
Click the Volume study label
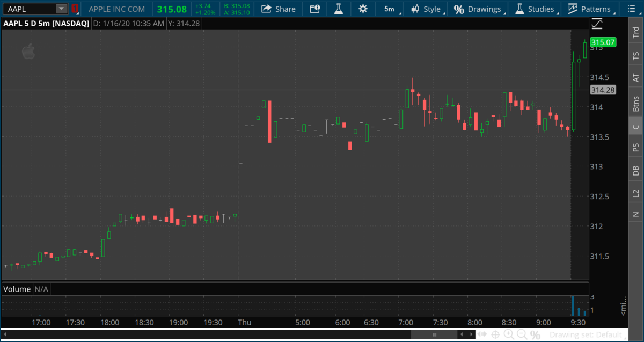[x=17, y=289]
